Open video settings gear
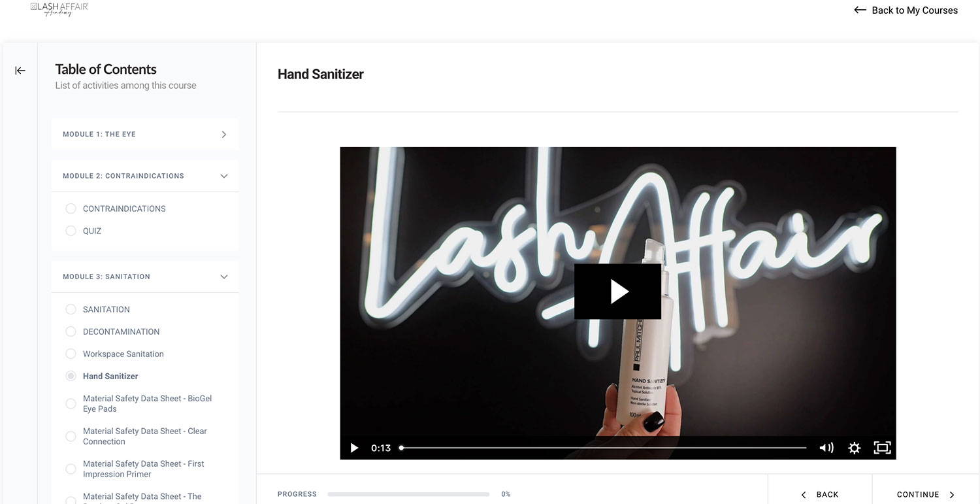This screenshot has width=980, height=504. coord(854,448)
